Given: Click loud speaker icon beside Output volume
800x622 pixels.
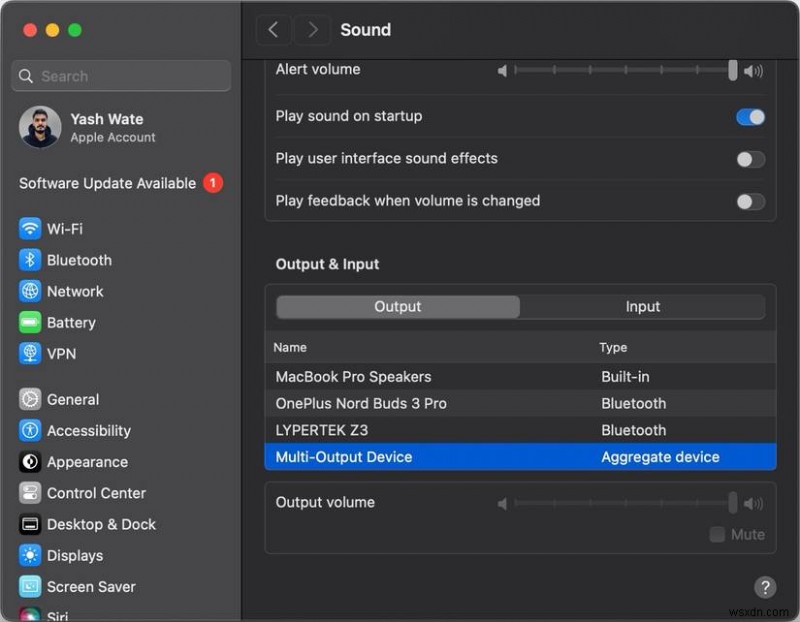Looking at the screenshot, I should click(x=753, y=504).
